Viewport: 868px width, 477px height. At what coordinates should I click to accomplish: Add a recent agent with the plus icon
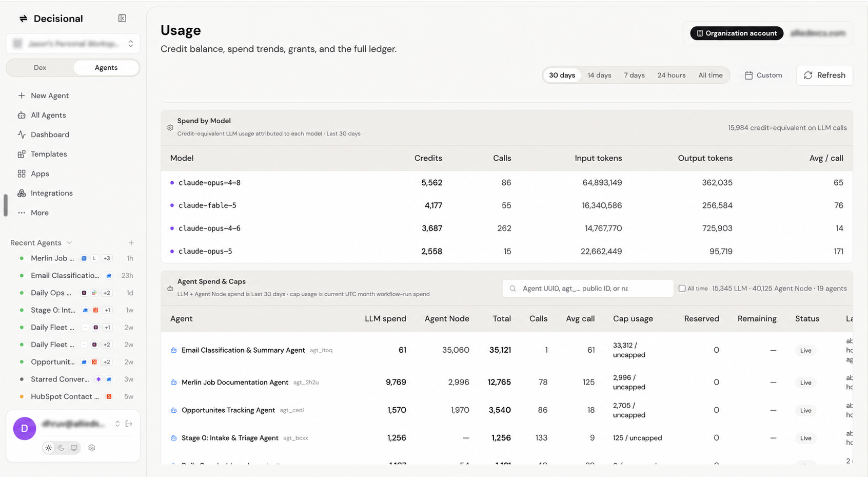click(x=131, y=243)
